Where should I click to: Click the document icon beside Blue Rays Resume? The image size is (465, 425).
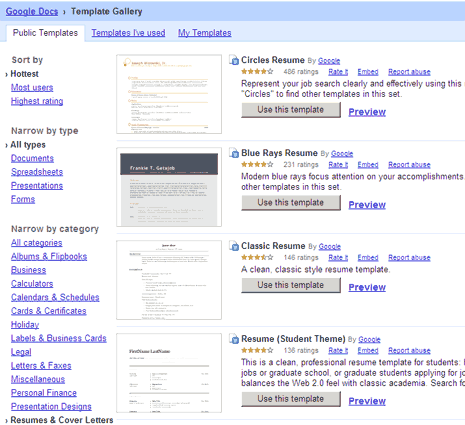coord(234,153)
